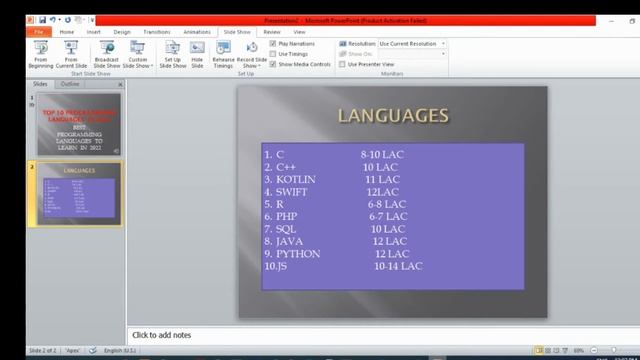640x360 pixels.
Task: Open the File tab
Action: point(39,32)
